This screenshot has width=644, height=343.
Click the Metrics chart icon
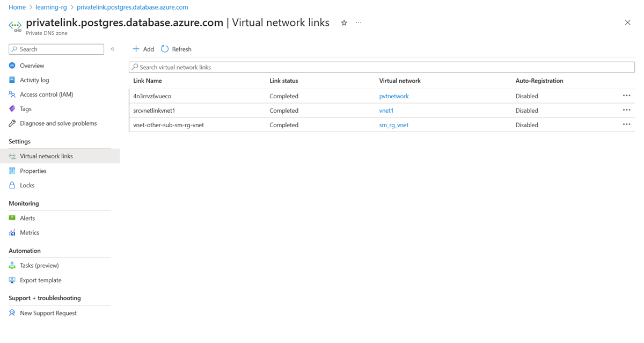(x=12, y=232)
